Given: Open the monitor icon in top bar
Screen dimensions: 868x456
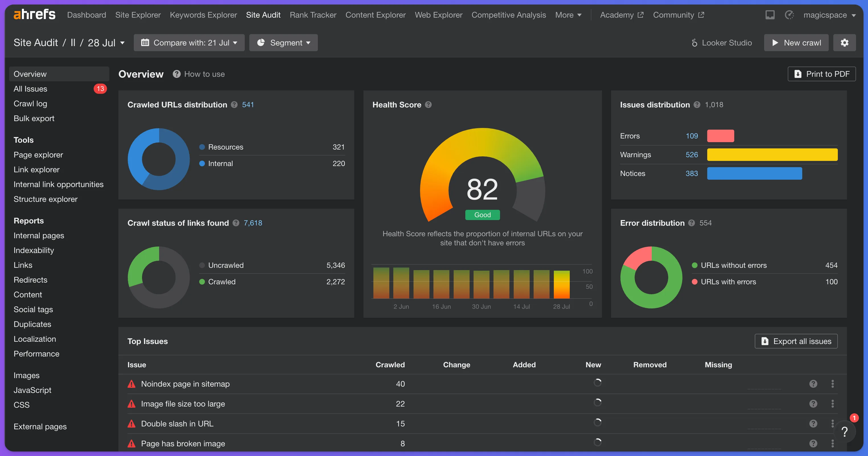Looking at the screenshot, I should pos(770,15).
